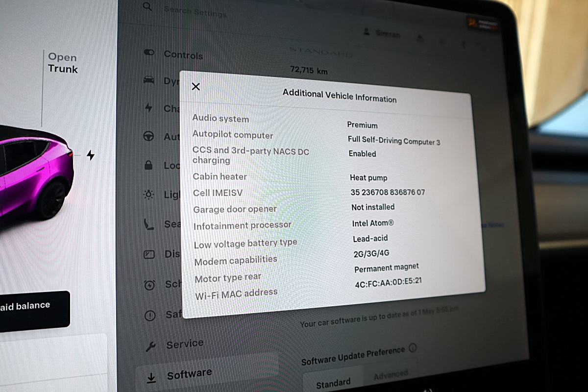Select the Not installed value
Screen dimensions: 588x392
coord(373,207)
